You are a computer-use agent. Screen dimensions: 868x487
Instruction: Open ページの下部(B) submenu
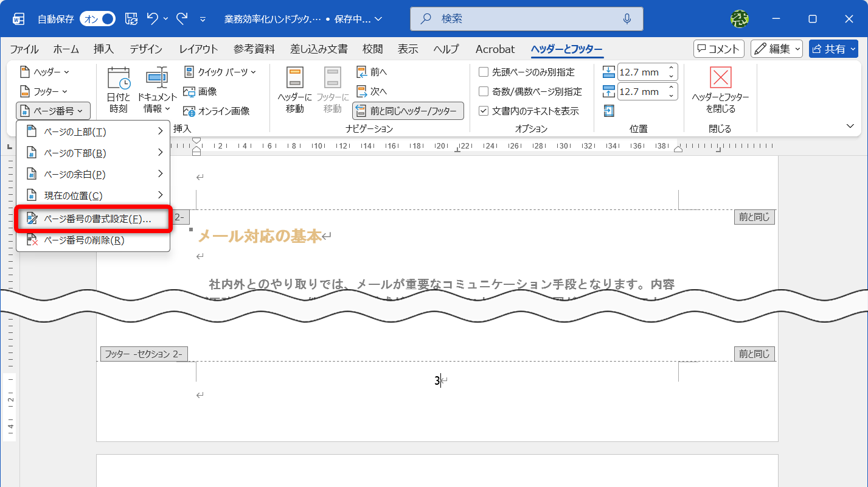coord(92,153)
